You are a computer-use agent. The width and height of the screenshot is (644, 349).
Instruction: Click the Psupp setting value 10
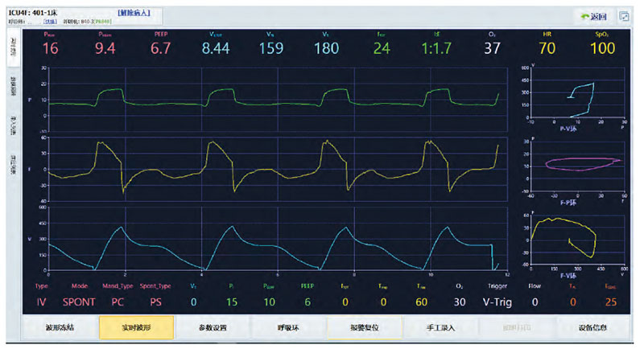[270, 302]
